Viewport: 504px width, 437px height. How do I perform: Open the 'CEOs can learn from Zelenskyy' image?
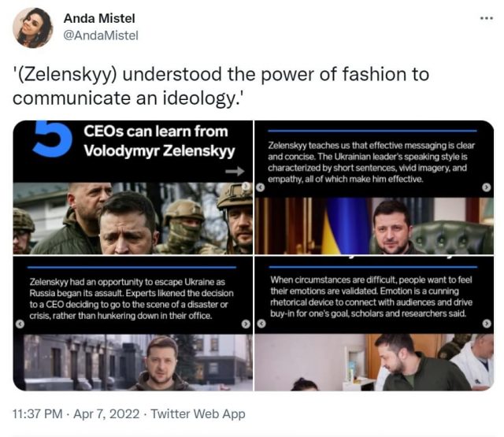[132, 187]
